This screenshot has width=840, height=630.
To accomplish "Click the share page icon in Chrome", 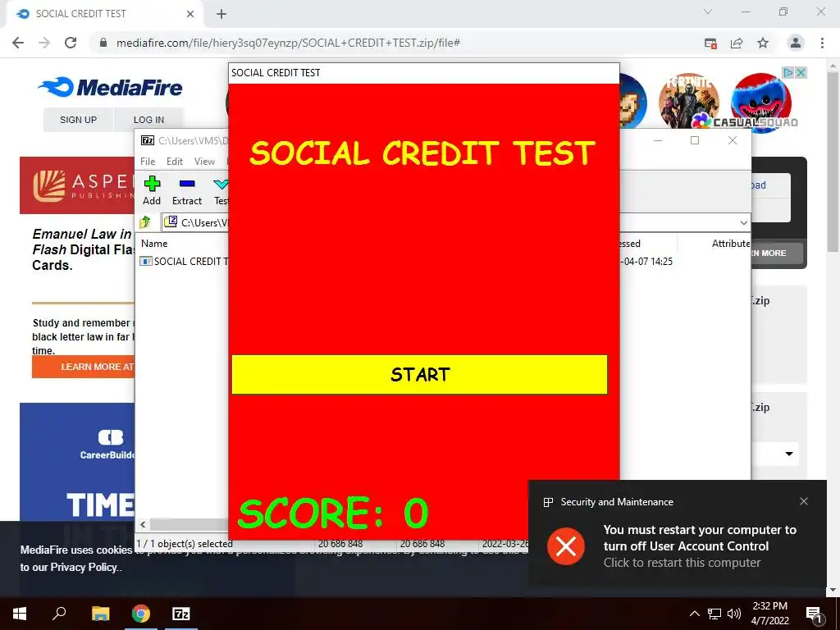I will coord(737,43).
